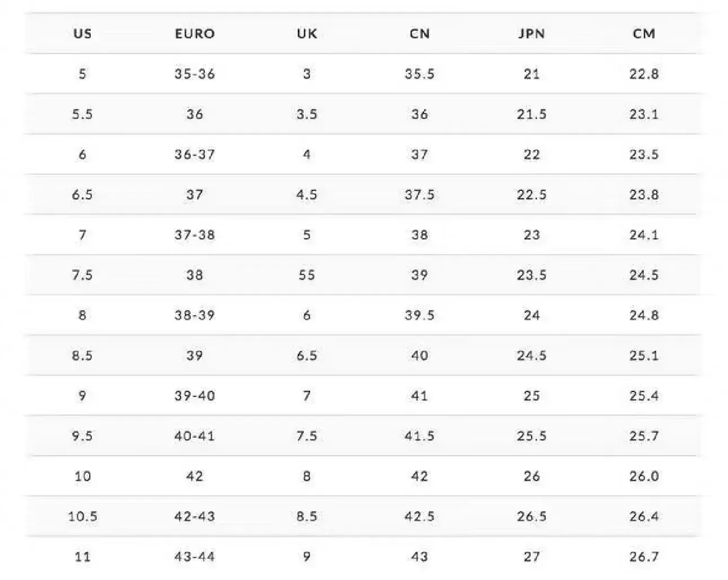Click the US column header
The image size is (728, 580).
click(x=82, y=33)
